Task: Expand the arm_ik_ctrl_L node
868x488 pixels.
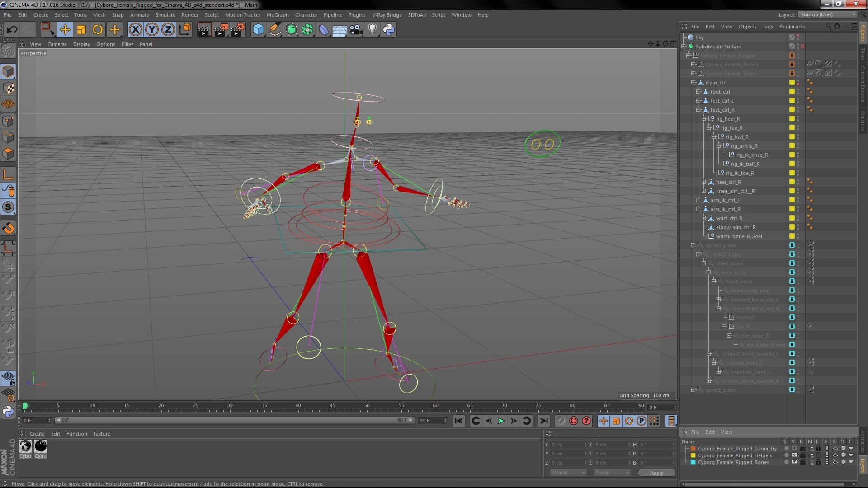Action: click(698, 200)
